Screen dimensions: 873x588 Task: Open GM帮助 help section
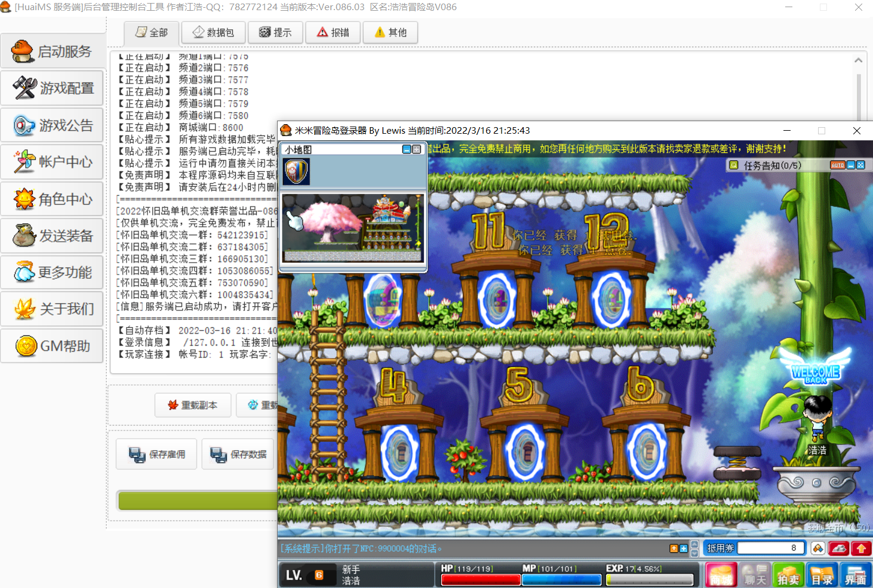point(53,346)
